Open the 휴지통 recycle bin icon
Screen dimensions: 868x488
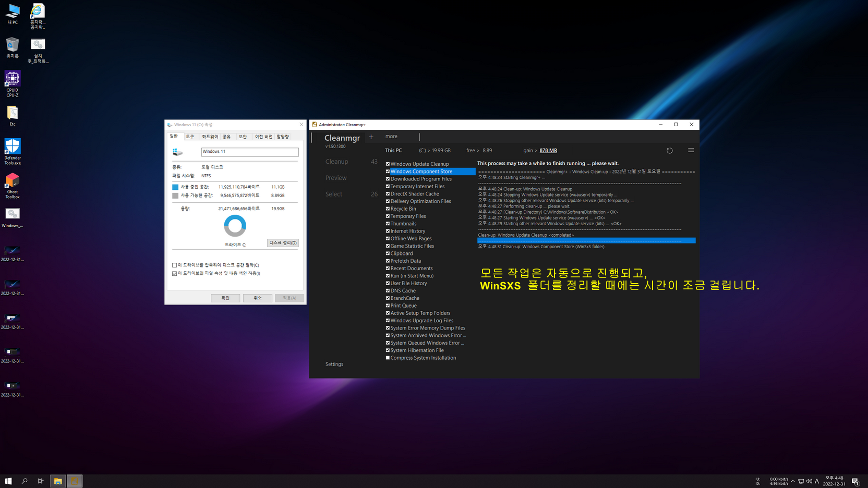13,47
